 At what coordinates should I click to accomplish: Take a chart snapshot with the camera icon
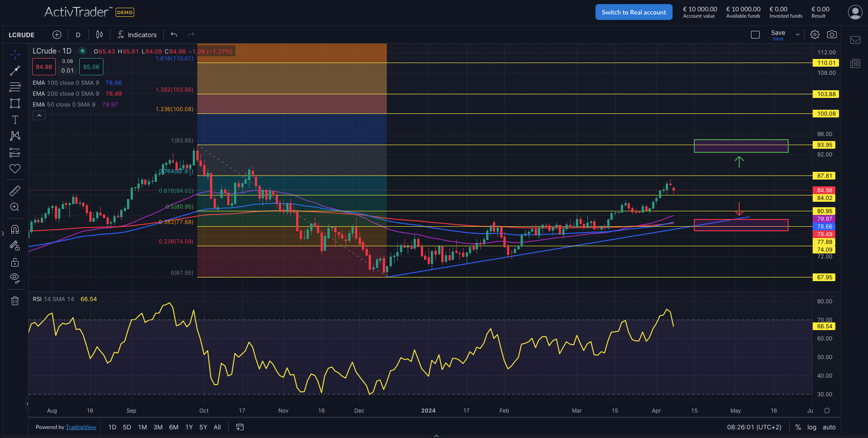(832, 34)
